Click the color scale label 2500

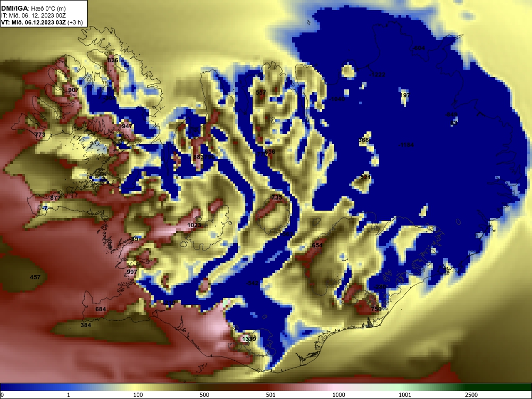(x=471, y=395)
